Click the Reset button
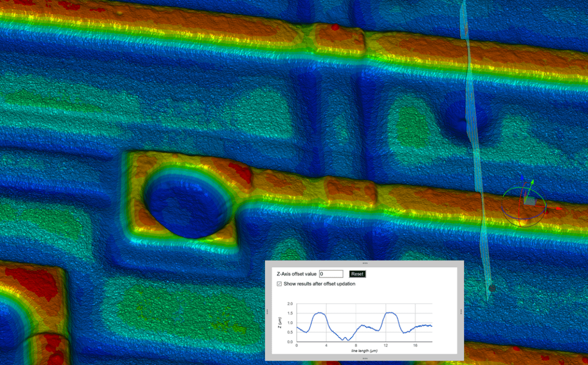 [x=357, y=274]
